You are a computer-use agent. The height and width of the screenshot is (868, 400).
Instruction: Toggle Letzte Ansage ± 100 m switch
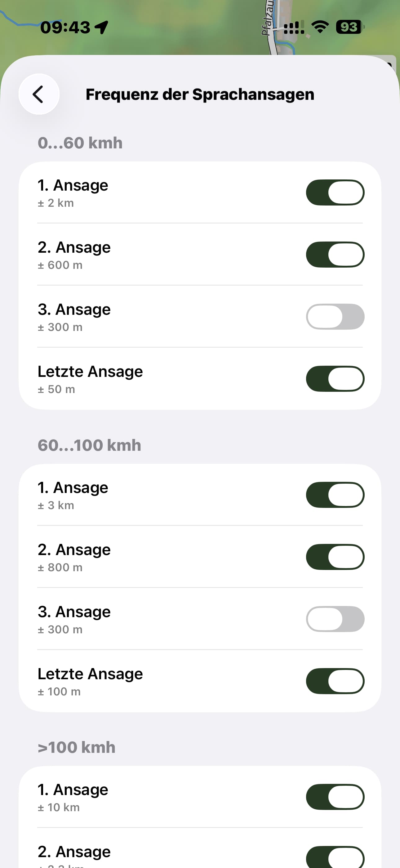[x=335, y=681]
